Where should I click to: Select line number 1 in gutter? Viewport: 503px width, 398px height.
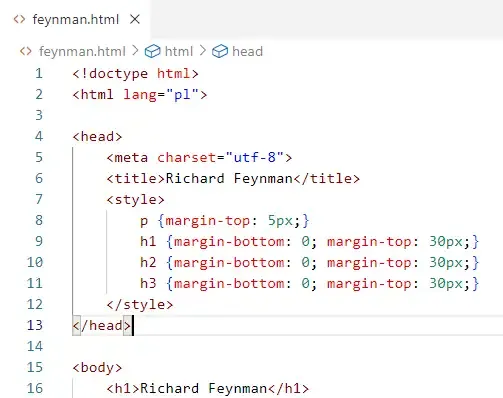coord(39,73)
